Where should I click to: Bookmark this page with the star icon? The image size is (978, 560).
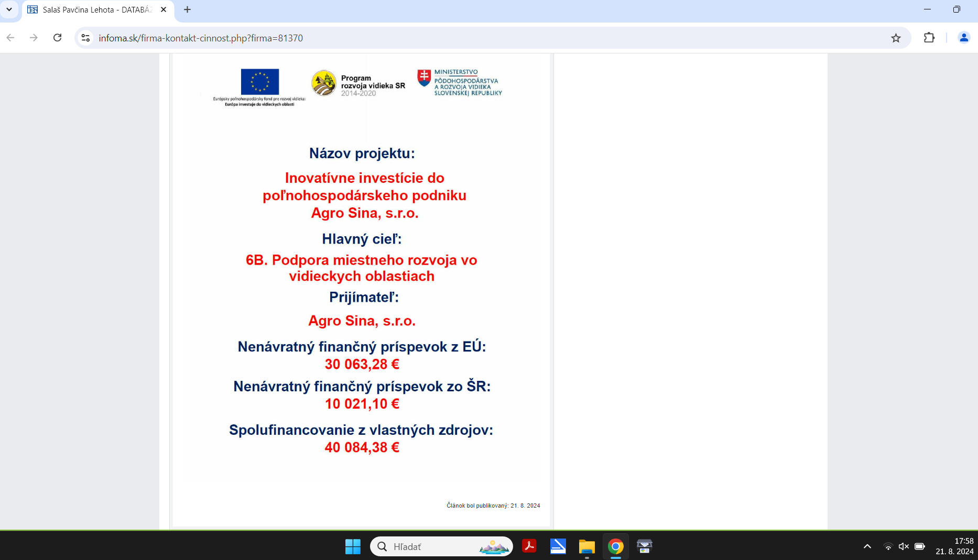coord(896,38)
